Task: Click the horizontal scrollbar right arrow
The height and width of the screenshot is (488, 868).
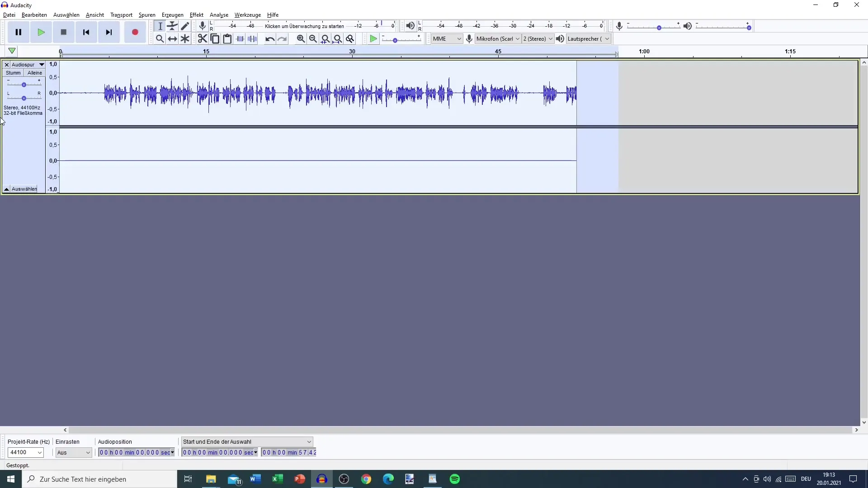Action: [856, 430]
